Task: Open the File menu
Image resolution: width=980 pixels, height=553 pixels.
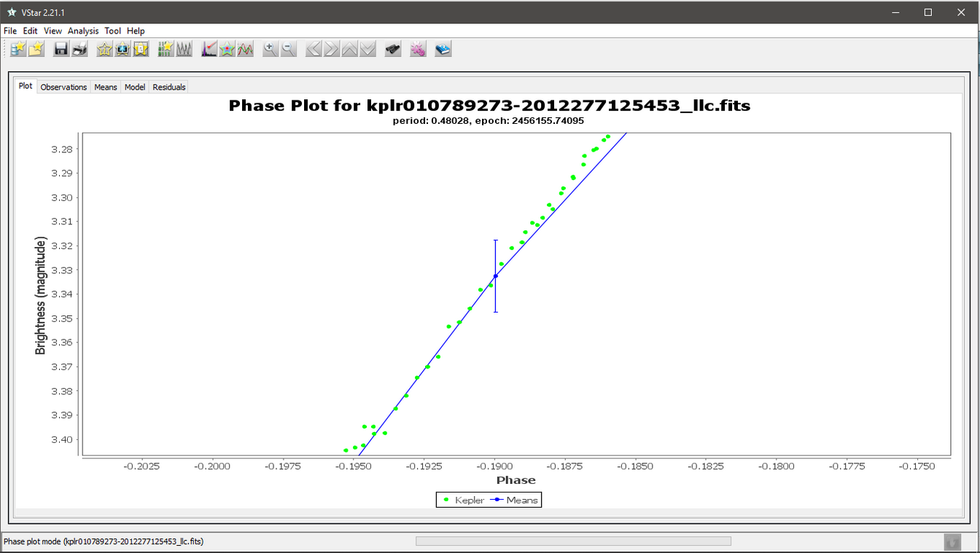Action: 10,31
